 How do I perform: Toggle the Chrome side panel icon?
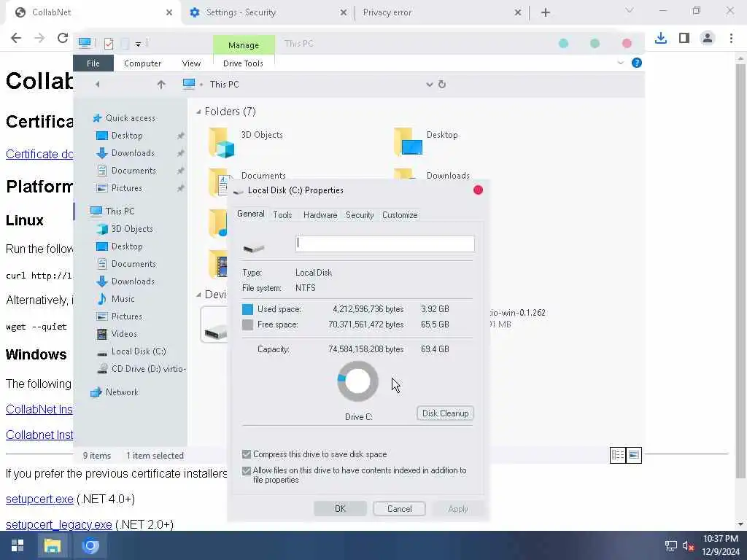[x=684, y=38]
